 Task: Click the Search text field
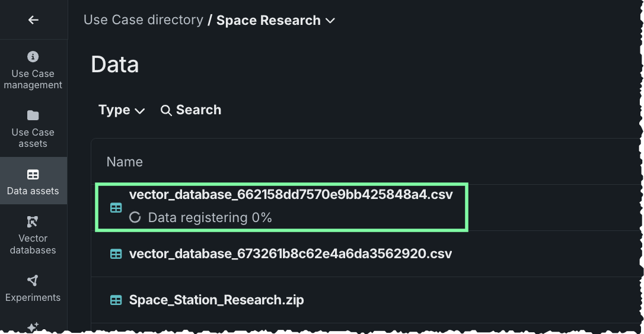click(x=199, y=110)
